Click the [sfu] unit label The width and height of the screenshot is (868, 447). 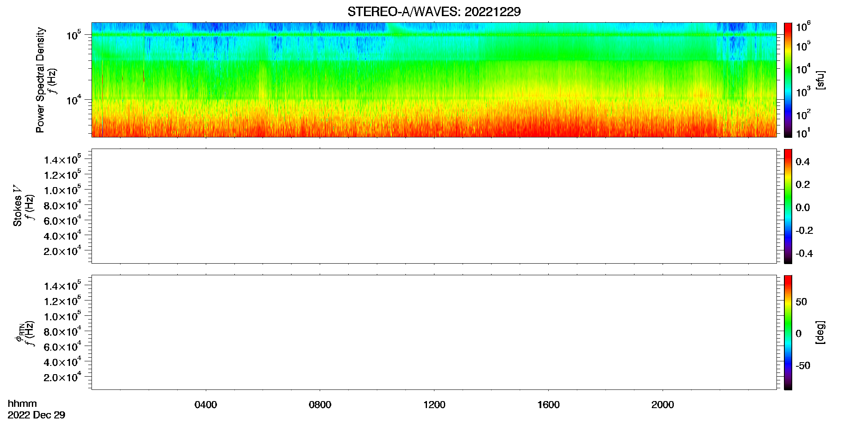point(820,80)
